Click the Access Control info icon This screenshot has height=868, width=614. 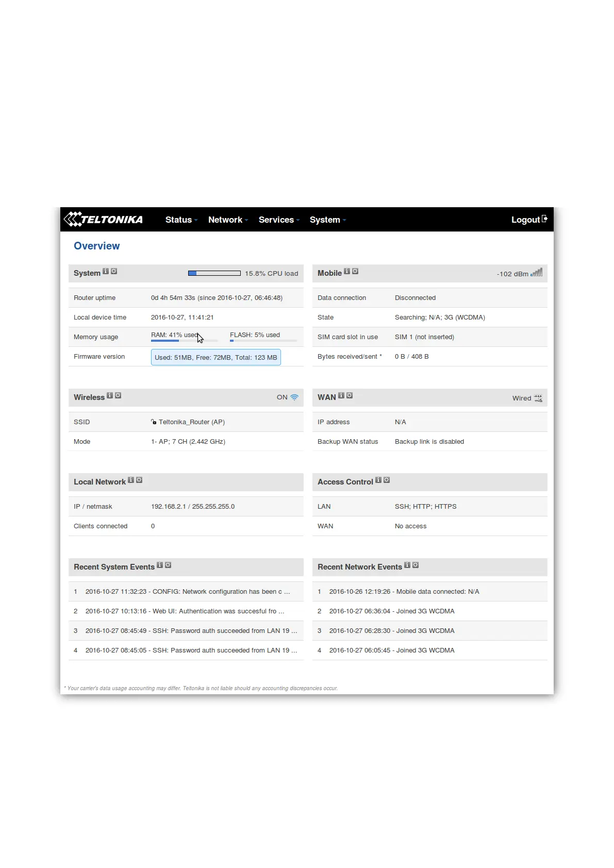coord(378,480)
